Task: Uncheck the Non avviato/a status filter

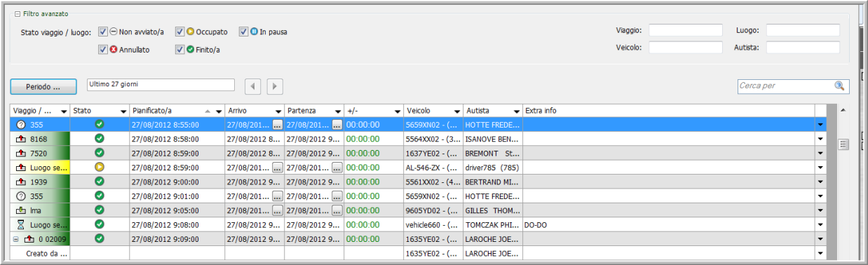Action: pyautogui.click(x=103, y=32)
